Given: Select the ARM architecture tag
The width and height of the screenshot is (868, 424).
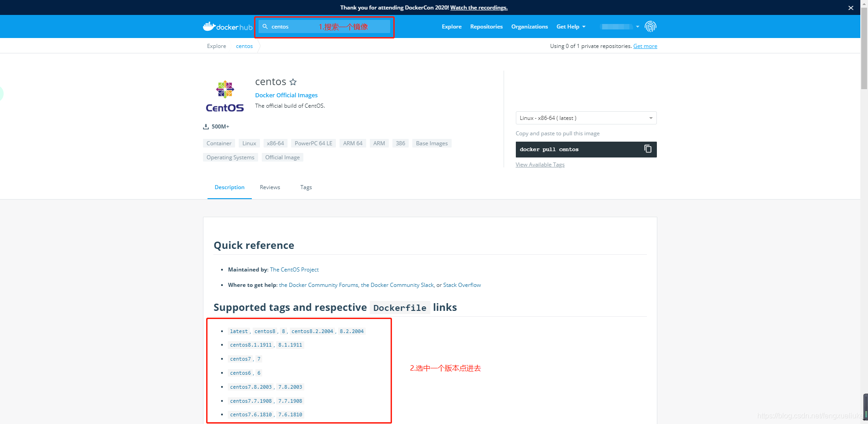Looking at the screenshot, I should pyautogui.click(x=379, y=143).
